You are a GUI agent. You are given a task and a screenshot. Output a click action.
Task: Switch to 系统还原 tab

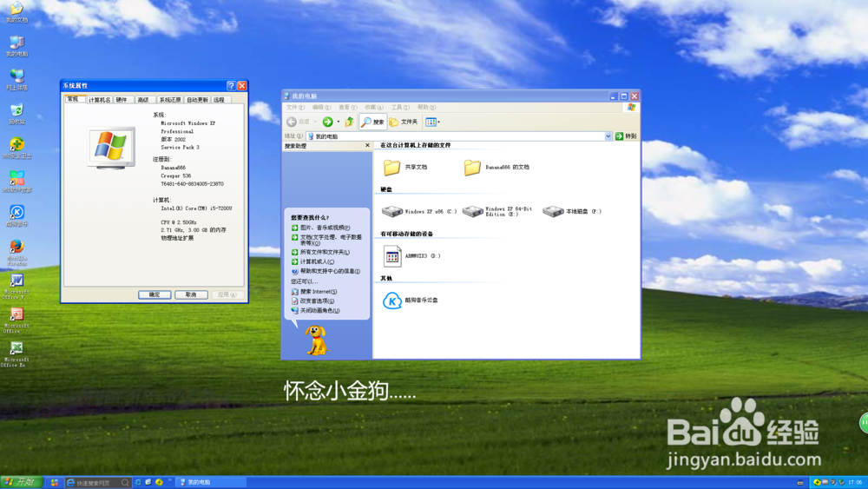pyautogui.click(x=170, y=100)
